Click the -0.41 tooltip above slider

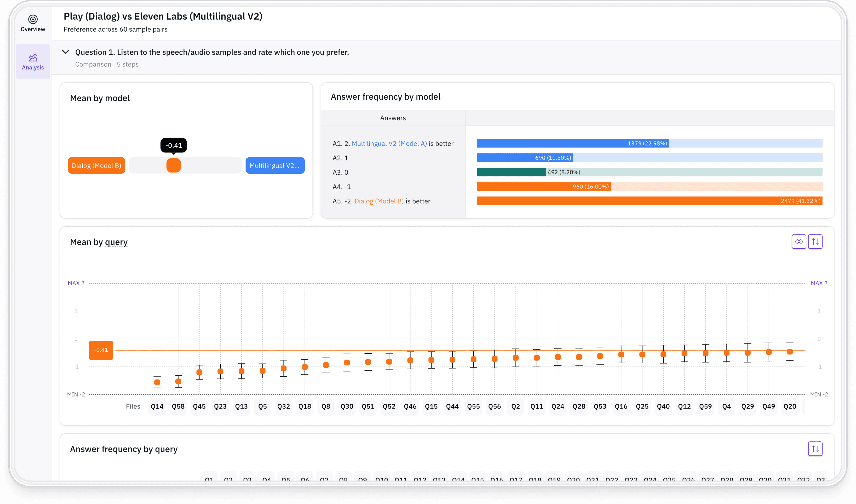pos(174,145)
